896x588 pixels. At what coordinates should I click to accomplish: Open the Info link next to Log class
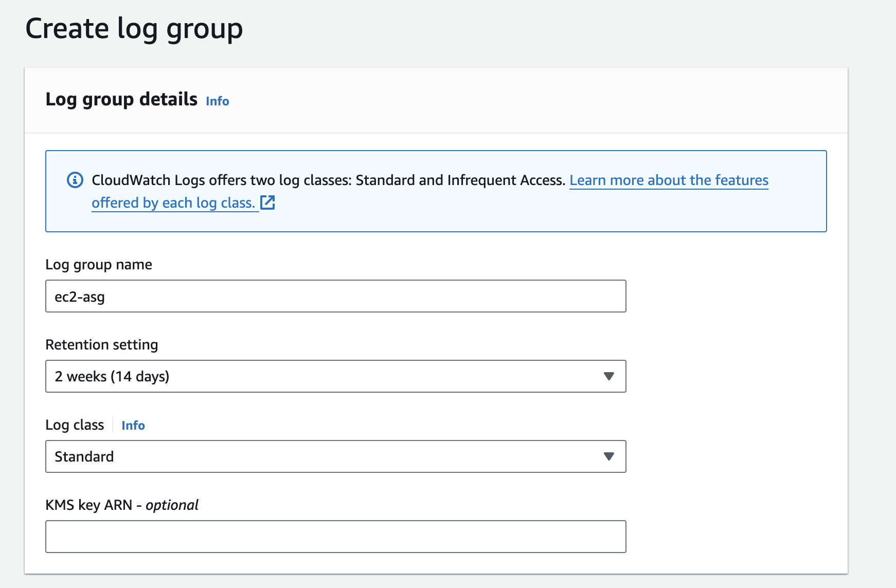point(133,426)
